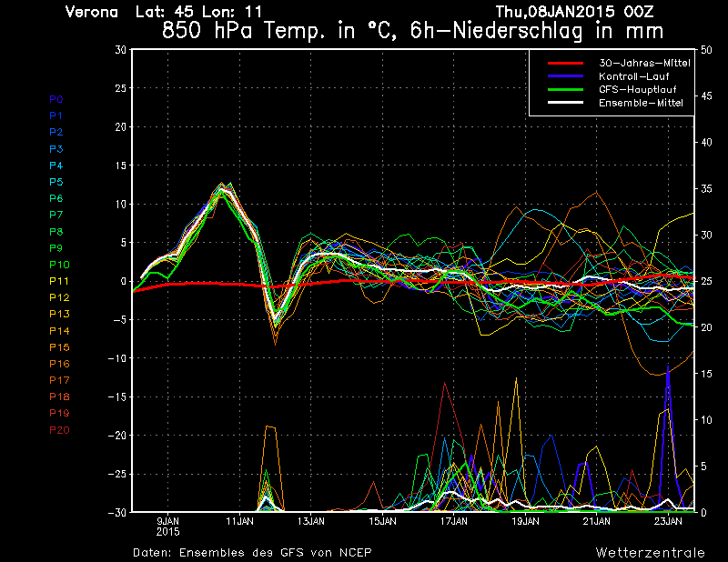Screen dimensions: 728x562
Task: Click the 9JAN 2015 date on x-axis
Action: (168, 526)
